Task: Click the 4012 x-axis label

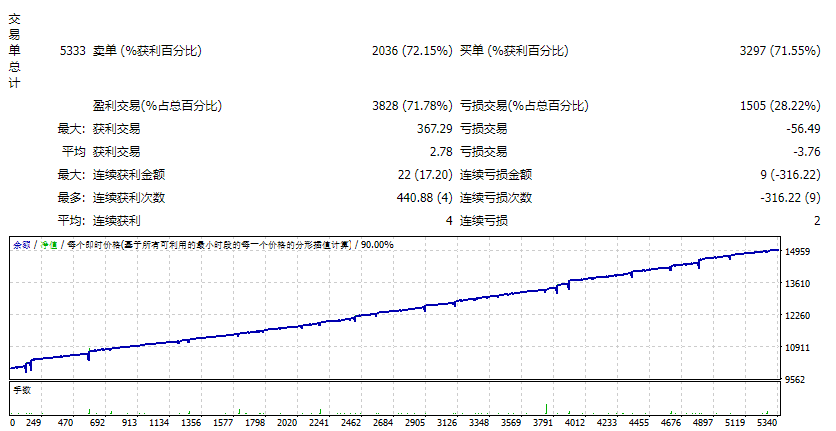Action: point(574,422)
